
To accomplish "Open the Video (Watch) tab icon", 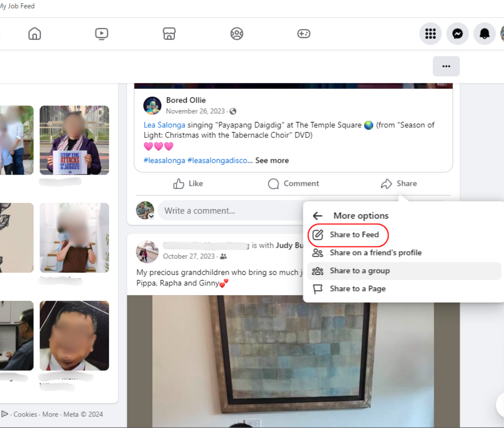I will coord(101,34).
